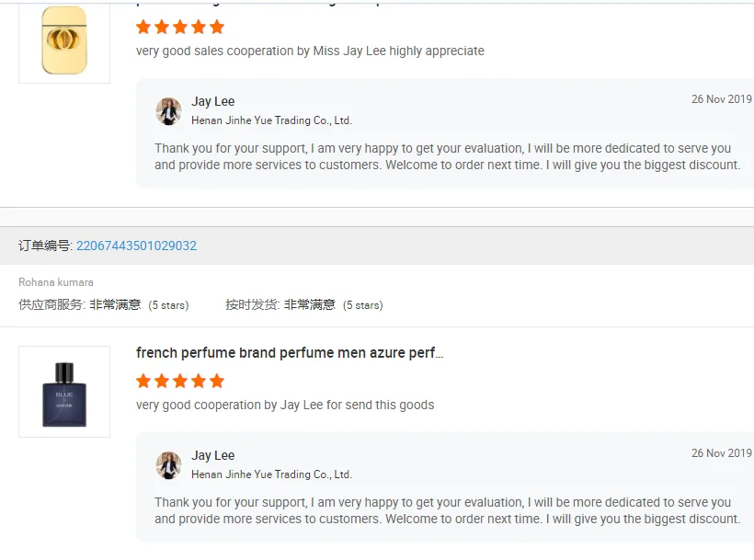Click Jay Lee's avatar in the first reply
This screenshot has width=754, height=560.
pyautogui.click(x=168, y=111)
